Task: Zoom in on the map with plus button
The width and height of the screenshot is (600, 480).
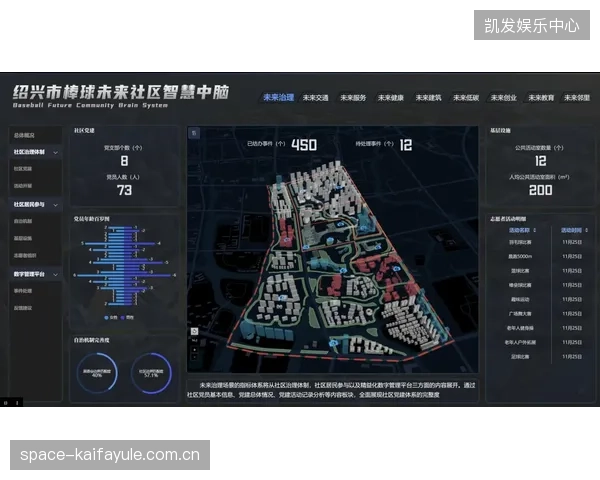Action: (194, 349)
